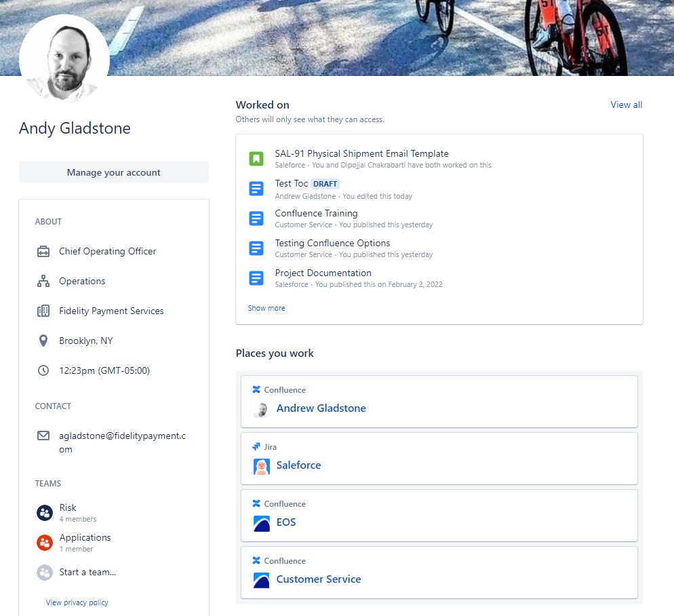Click the Confluence page icon next to Test Toc
The height and width of the screenshot is (616, 674).
256,188
